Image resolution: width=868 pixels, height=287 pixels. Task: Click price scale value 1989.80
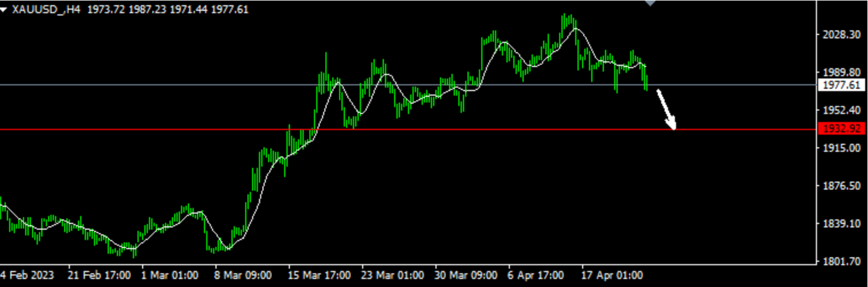842,72
